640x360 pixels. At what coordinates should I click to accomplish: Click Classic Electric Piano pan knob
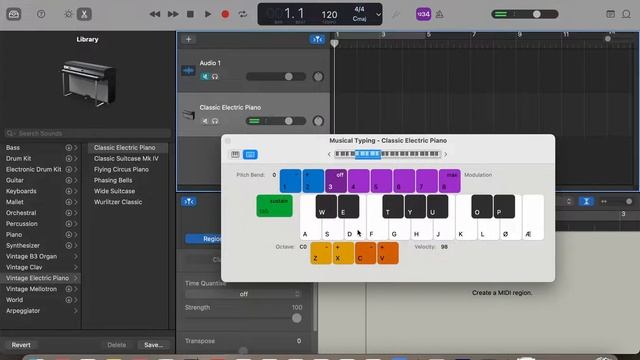[x=318, y=121]
